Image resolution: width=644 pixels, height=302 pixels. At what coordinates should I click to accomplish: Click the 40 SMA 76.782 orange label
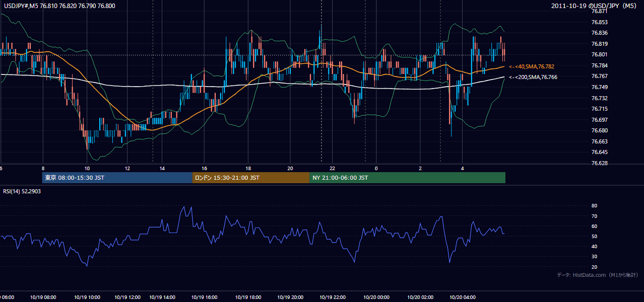(x=532, y=66)
